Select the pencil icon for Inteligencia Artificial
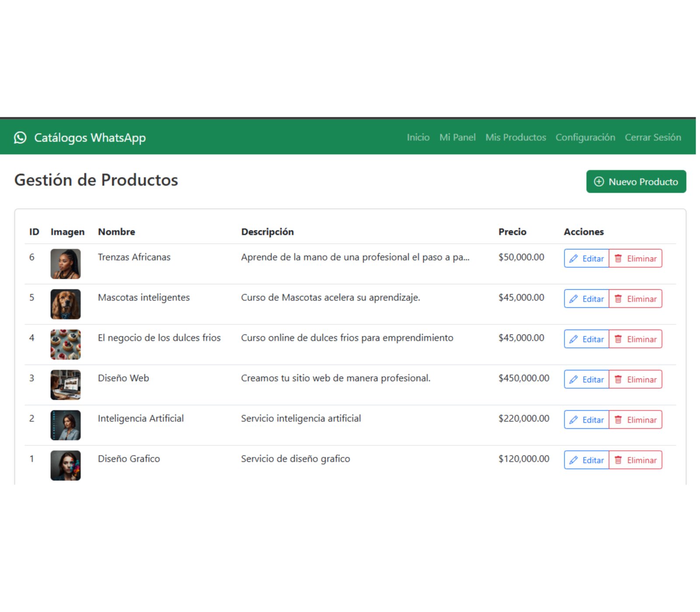 574,420
